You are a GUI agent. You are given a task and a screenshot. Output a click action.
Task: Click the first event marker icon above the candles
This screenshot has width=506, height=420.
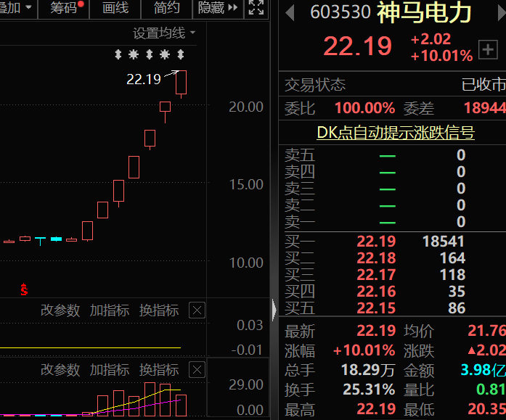click(119, 54)
